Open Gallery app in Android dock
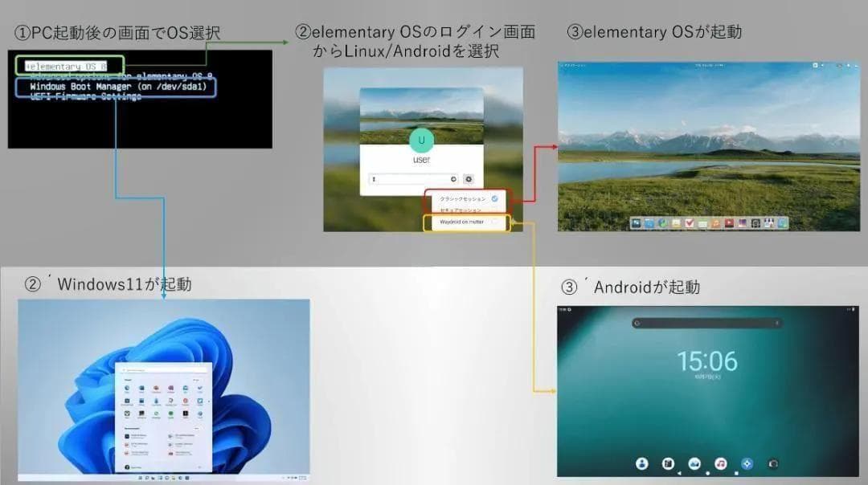The height and width of the screenshot is (485, 868). click(694, 463)
